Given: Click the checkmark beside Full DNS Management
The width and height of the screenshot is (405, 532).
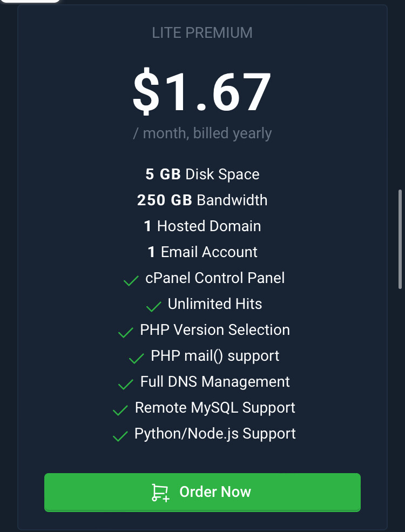Looking at the screenshot, I should point(125,384).
